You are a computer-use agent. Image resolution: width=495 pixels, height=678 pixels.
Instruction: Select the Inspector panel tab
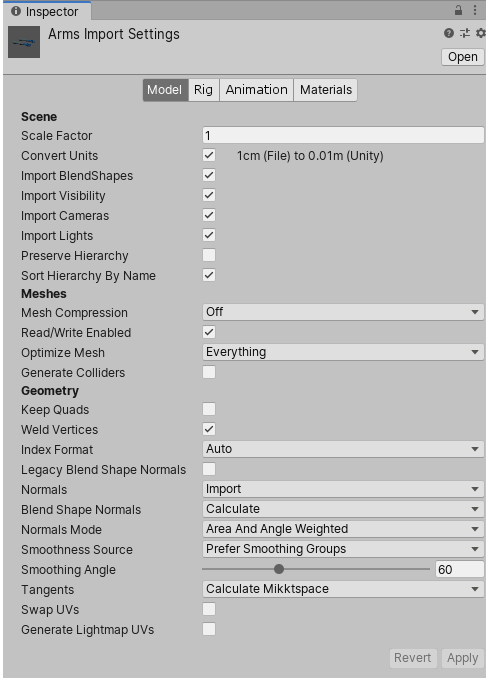[x=47, y=11]
